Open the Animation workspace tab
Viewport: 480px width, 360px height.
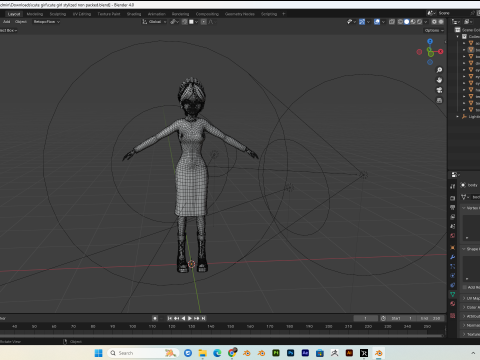pyautogui.click(x=157, y=14)
